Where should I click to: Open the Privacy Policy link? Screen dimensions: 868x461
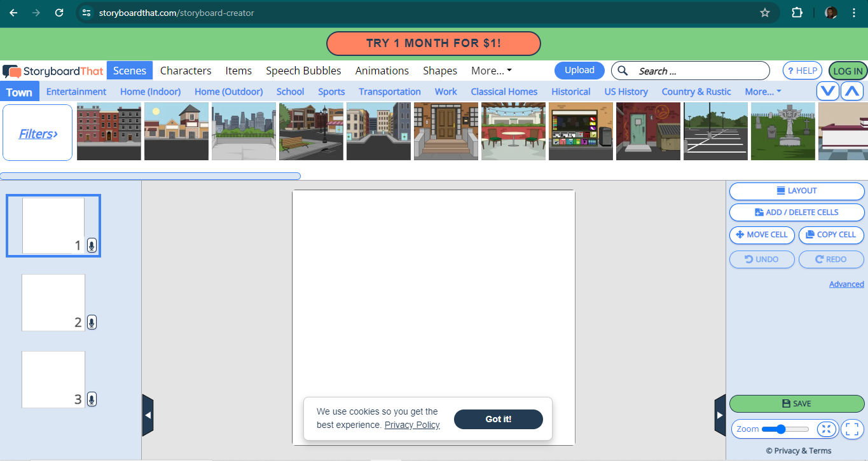[x=412, y=425]
